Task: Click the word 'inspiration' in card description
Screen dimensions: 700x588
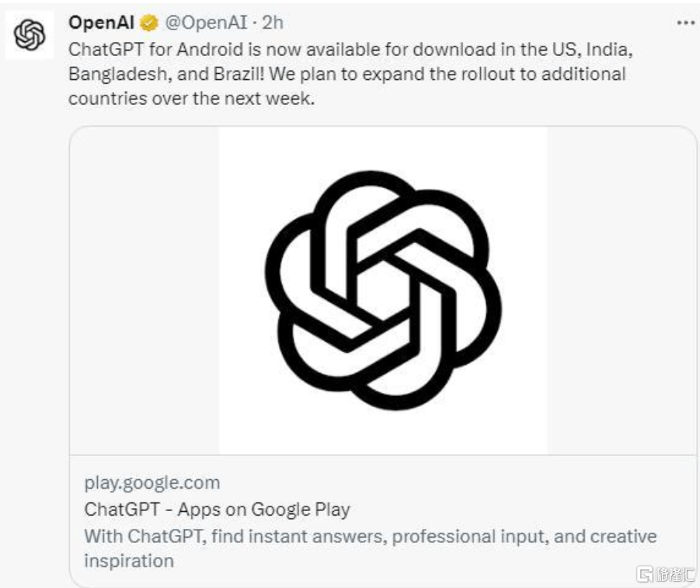Action: (129, 561)
